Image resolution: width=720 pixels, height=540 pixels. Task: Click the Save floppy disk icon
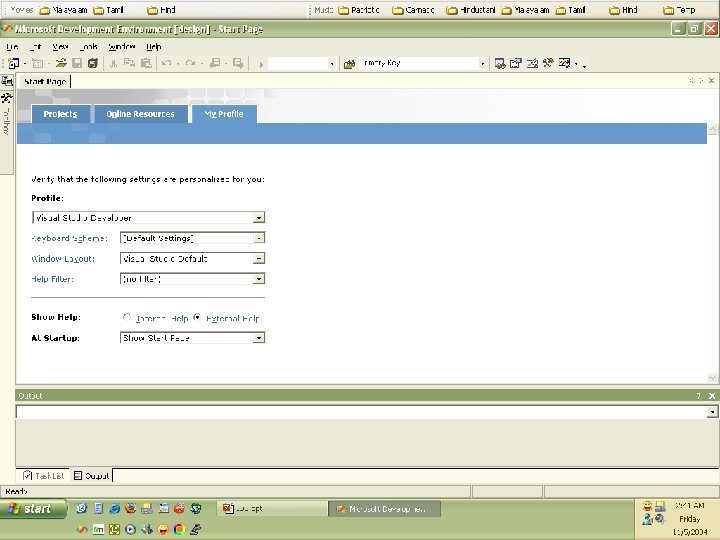pyautogui.click(x=77, y=63)
